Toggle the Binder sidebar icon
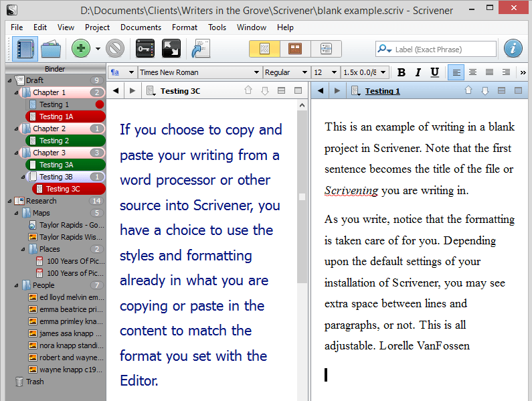 coord(25,49)
